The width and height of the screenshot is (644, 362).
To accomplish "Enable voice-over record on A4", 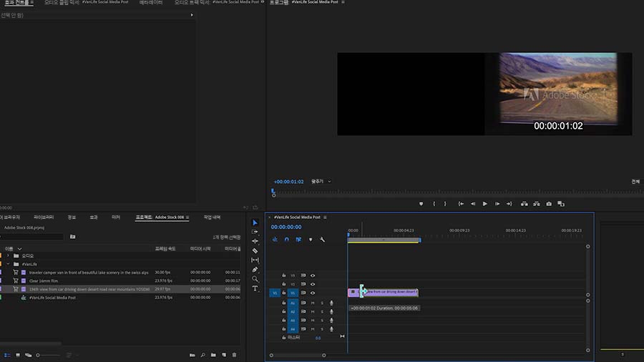I will click(331, 329).
